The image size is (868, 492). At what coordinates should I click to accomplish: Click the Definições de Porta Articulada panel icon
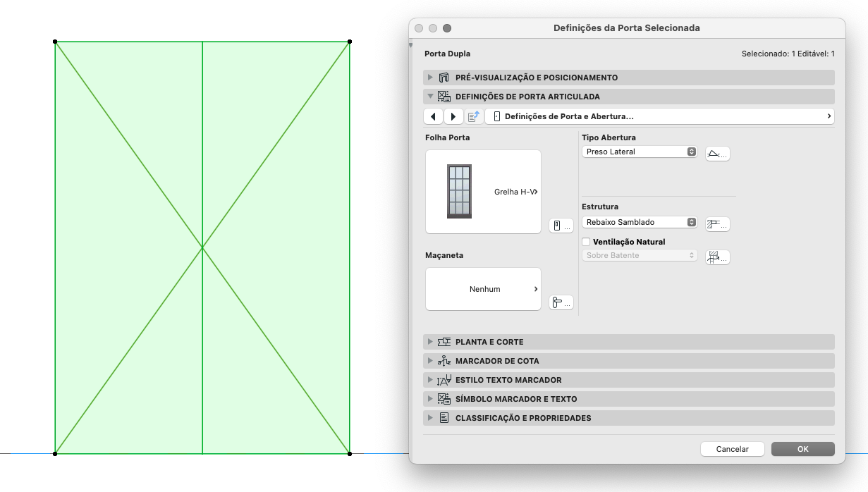(444, 97)
